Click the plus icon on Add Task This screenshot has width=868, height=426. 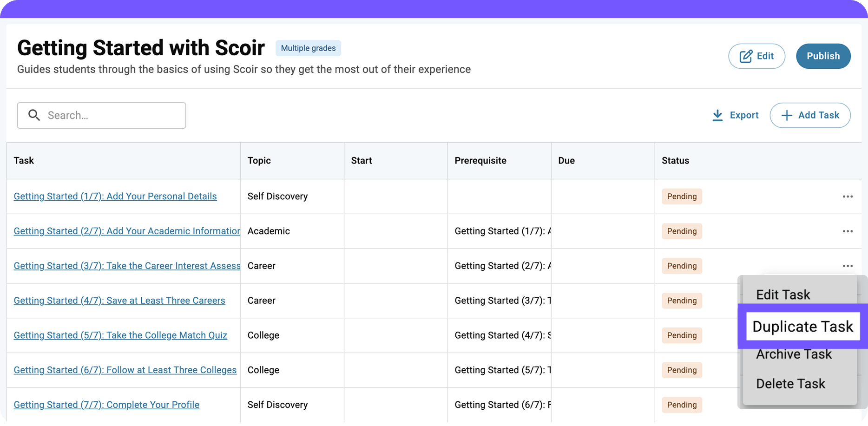(786, 115)
